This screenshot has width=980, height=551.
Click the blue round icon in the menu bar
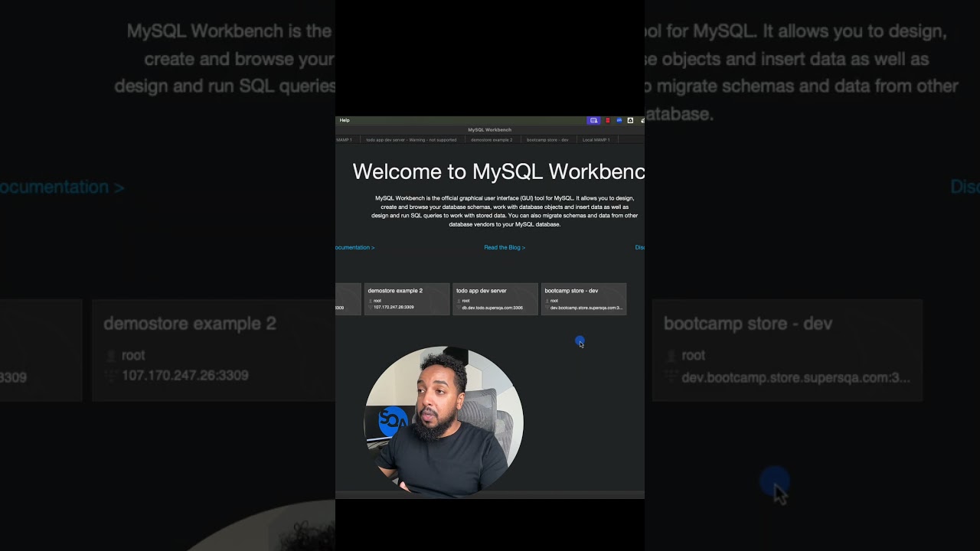(x=619, y=120)
